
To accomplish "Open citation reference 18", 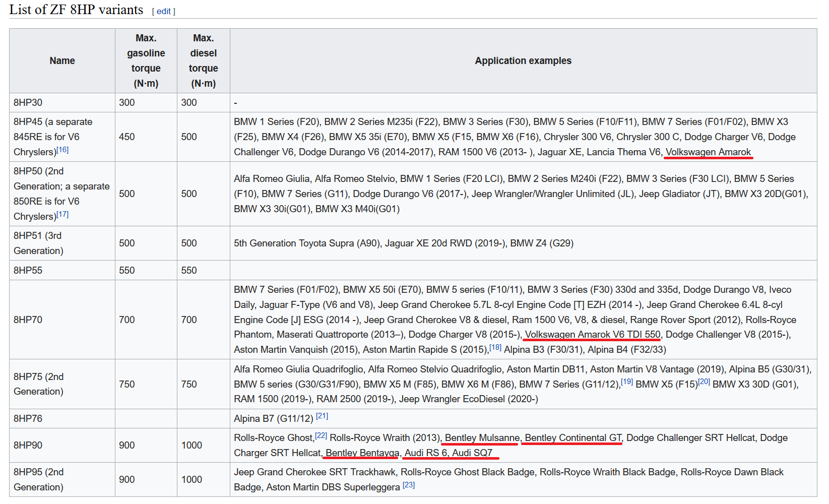I will coord(495,347).
